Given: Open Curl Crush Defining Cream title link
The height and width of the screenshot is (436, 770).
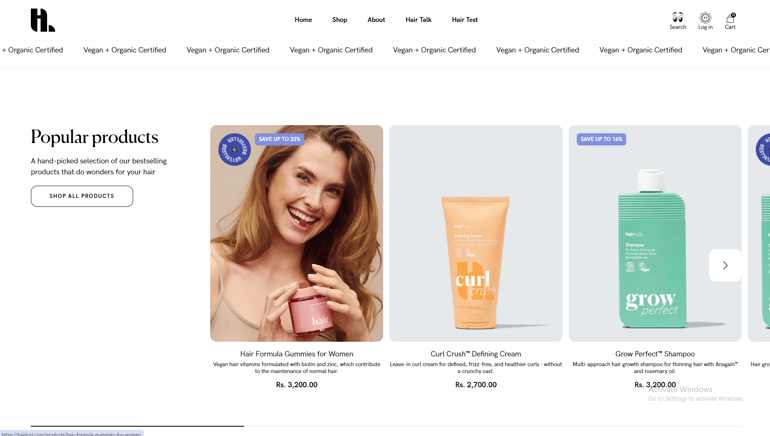Looking at the screenshot, I should click(476, 354).
